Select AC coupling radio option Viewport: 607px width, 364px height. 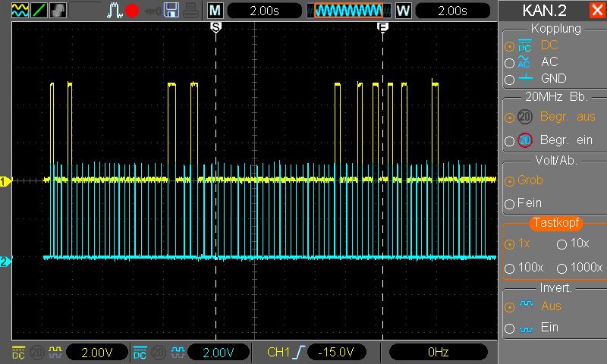(x=509, y=62)
